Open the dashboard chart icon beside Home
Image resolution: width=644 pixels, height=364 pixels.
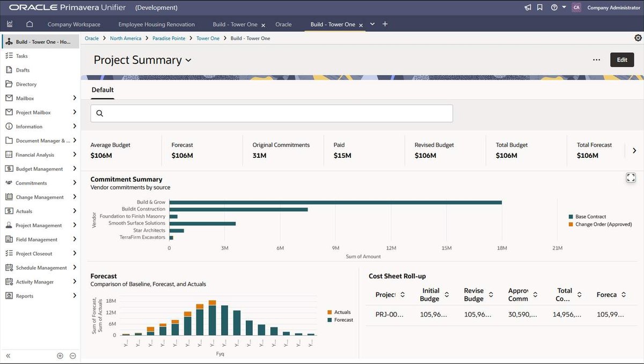(x=10, y=24)
